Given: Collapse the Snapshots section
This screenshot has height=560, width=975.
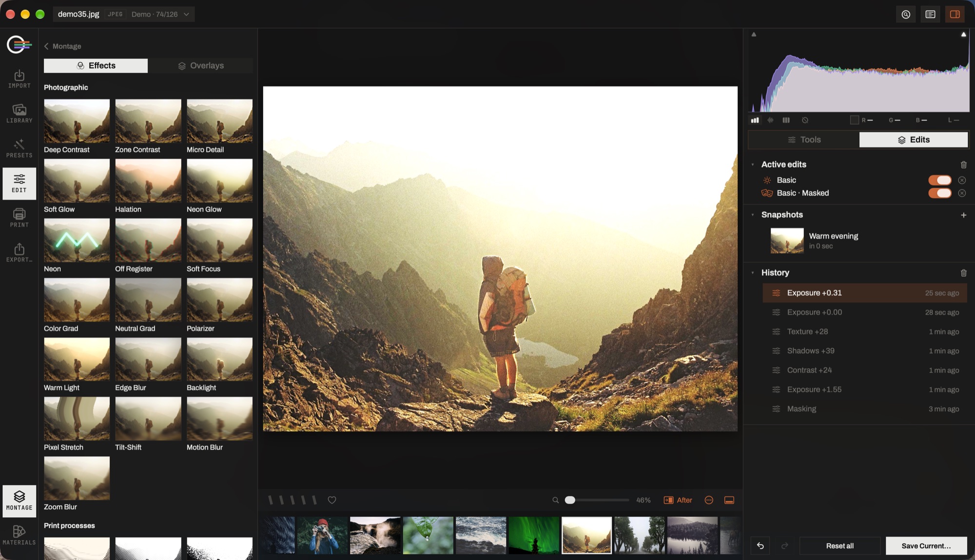Looking at the screenshot, I should pyautogui.click(x=753, y=215).
